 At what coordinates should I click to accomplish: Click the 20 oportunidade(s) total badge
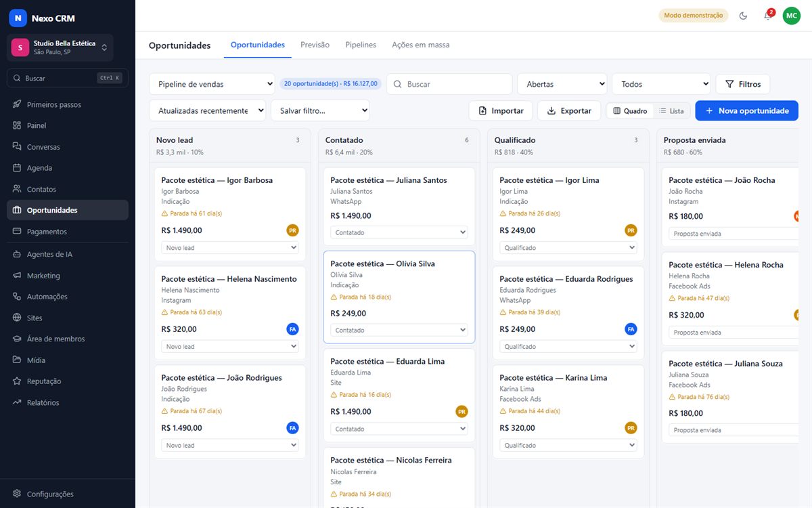[x=331, y=84]
